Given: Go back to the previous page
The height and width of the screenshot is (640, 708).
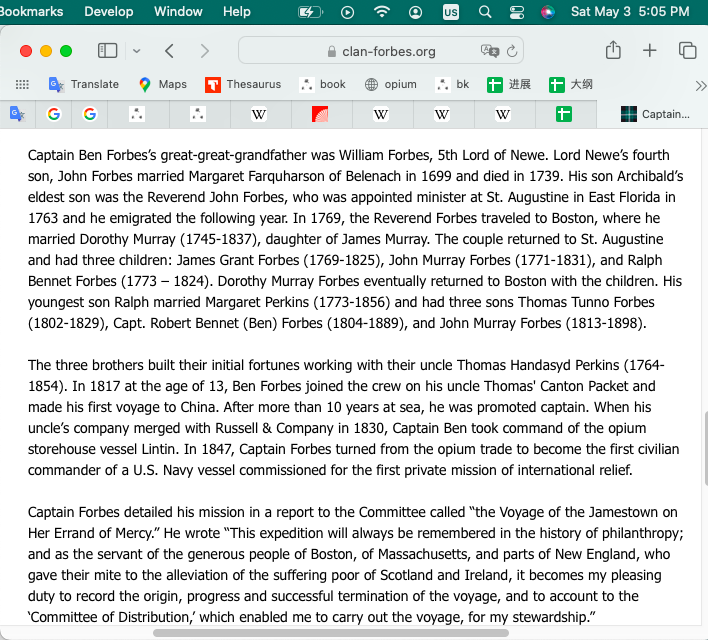Looking at the screenshot, I should click(169, 51).
